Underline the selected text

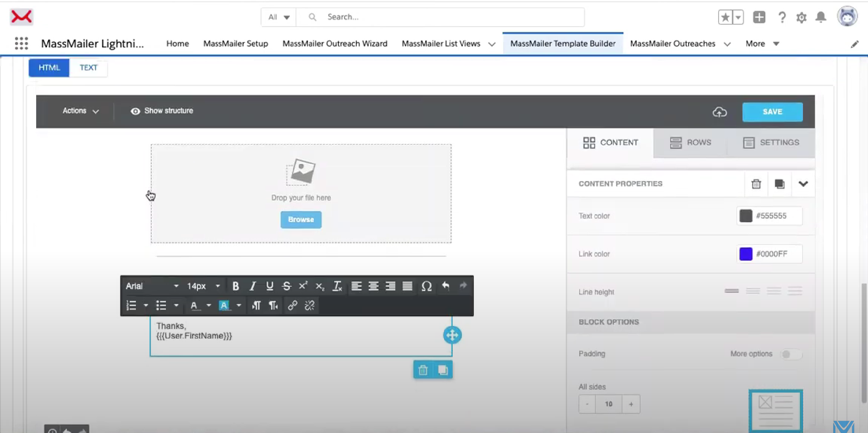point(269,286)
